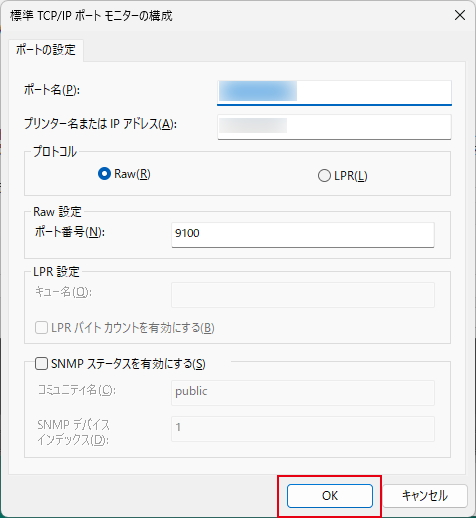
Task: Click the dialog title 標準 TCP/IP ポート モニターの構成
Action: click(91, 16)
